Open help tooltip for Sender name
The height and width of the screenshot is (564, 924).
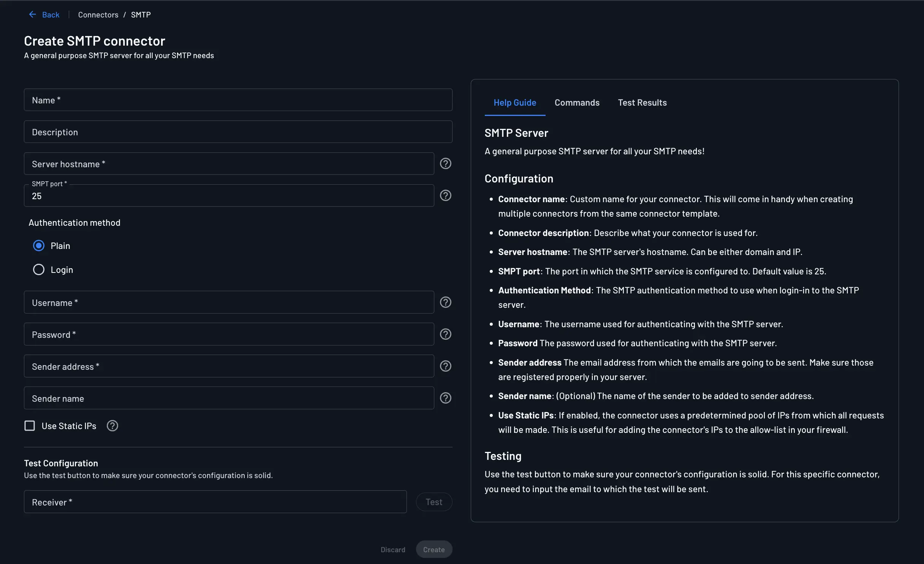pyautogui.click(x=445, y=398)
